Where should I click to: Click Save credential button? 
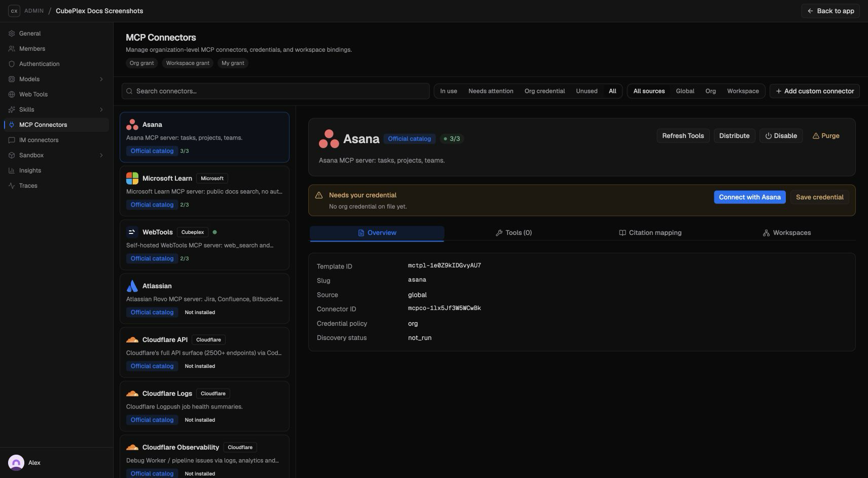tap(819, 197)
